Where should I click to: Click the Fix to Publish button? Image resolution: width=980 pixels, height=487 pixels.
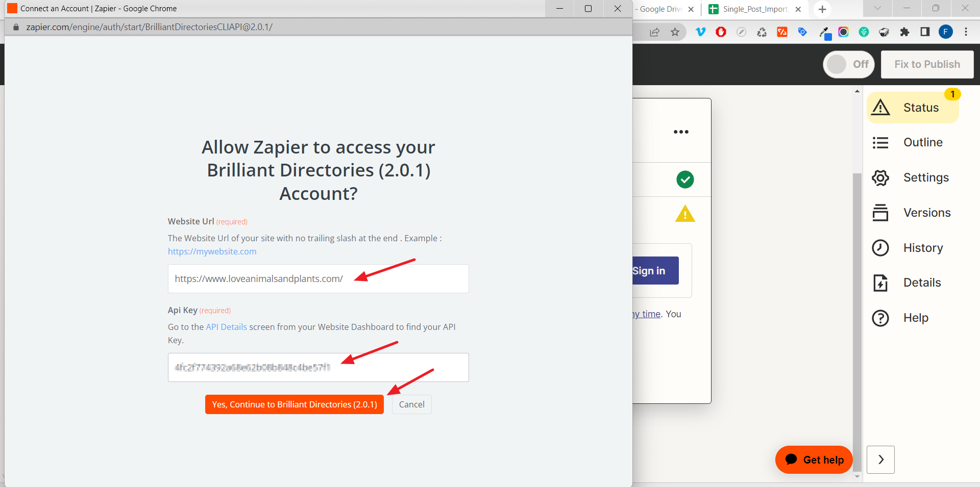[927, 64]
